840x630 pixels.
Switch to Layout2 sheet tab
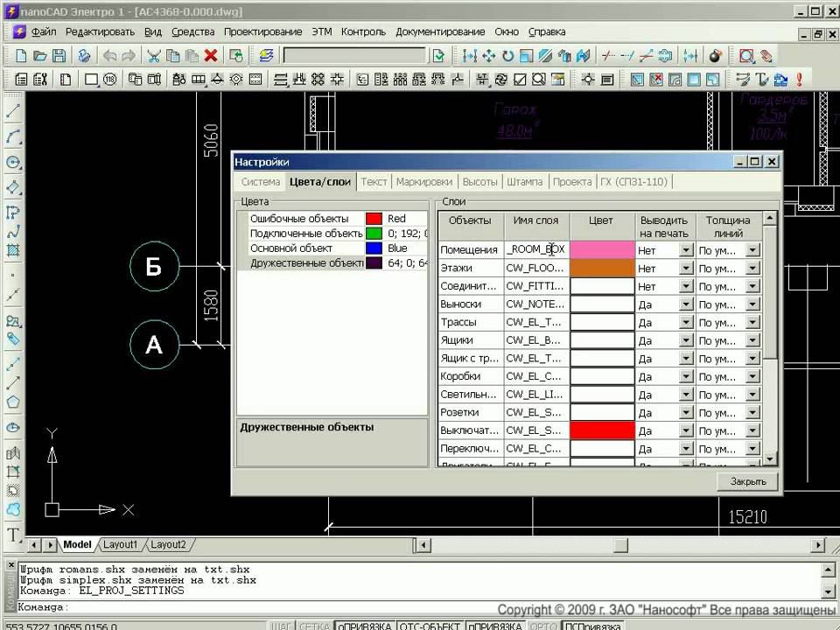tap(168, 545)
